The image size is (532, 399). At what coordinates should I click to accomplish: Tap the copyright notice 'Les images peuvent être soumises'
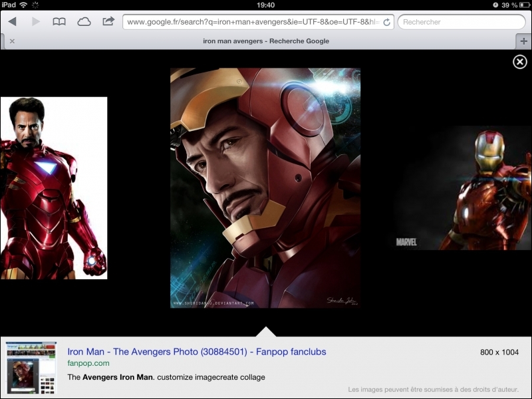click(434, 390)
